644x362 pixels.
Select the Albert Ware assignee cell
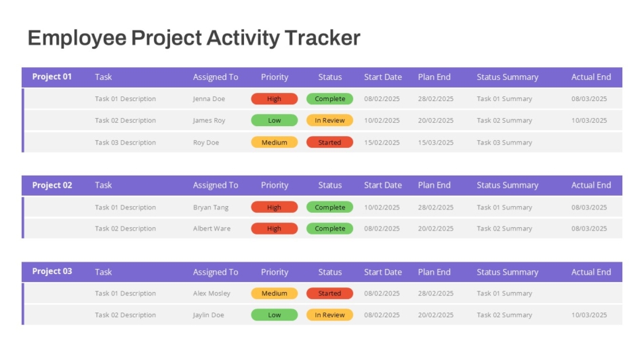(212, 228)
